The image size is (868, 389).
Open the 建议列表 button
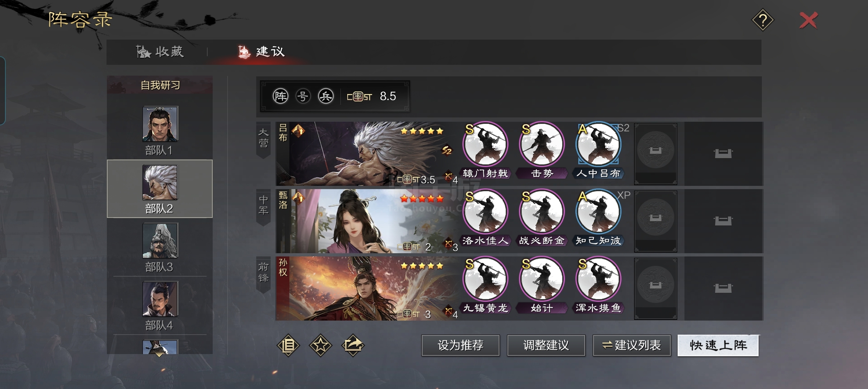[632, 345]
